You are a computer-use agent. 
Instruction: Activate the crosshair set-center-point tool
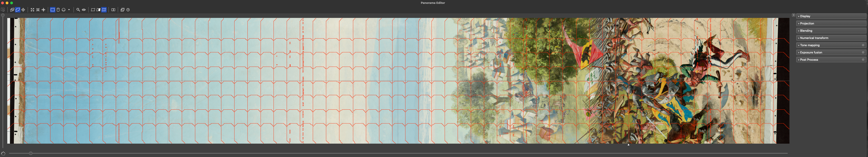[23, 10]
